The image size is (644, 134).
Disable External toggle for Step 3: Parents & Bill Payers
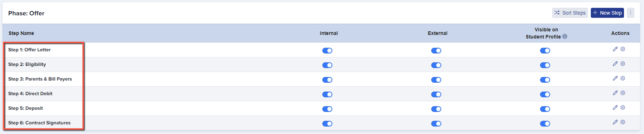436,80
